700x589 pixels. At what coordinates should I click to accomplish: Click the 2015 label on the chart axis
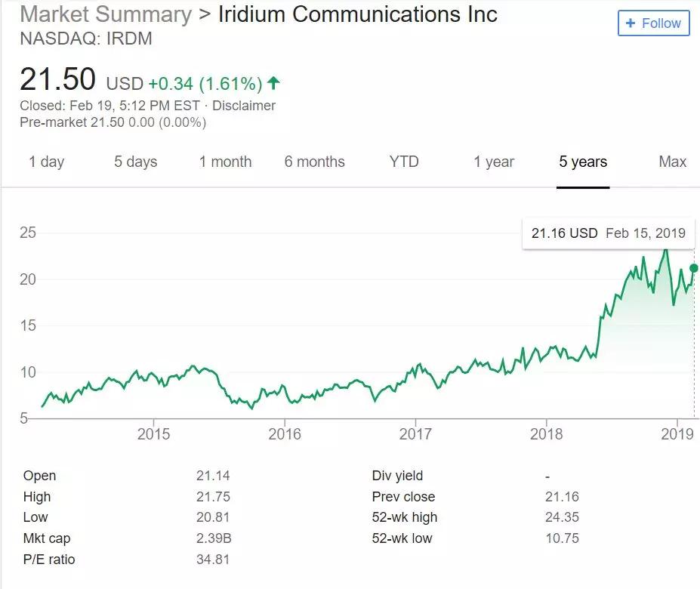(153, 433)
